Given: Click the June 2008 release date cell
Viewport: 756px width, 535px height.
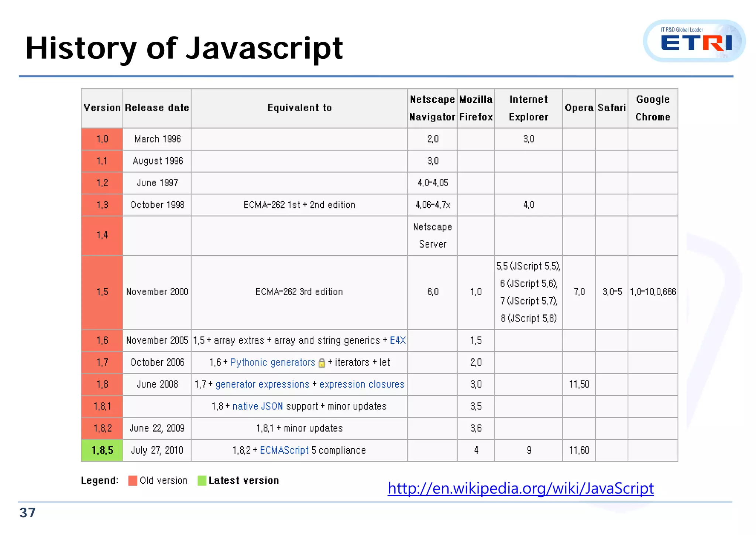Looking at the screenshot, I should click(x=157, y=384).
